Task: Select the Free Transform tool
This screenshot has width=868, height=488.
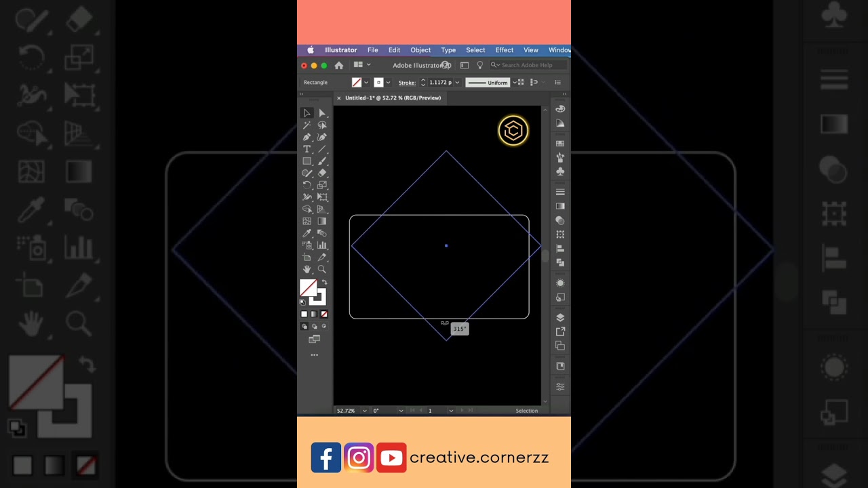Action: 322,197
